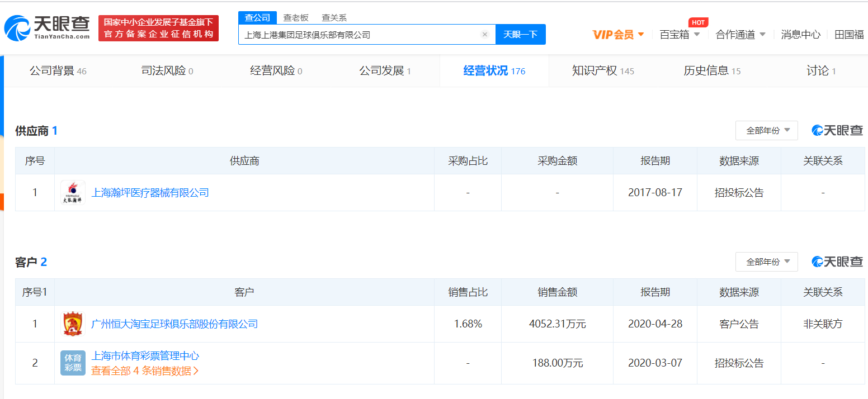The image size is (868, 399).
Task: Open the 体育彩票 logo tile
Action: 73,363
